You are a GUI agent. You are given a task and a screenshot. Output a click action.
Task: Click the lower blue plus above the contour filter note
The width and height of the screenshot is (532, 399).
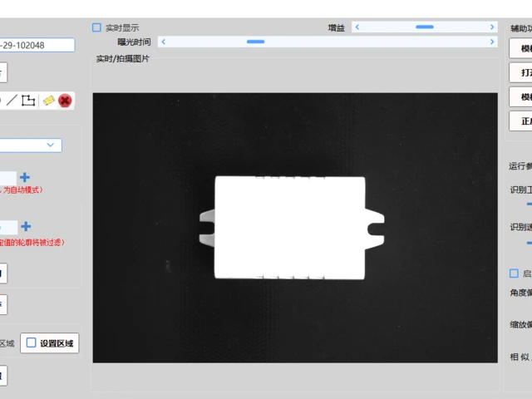point(26,226)
